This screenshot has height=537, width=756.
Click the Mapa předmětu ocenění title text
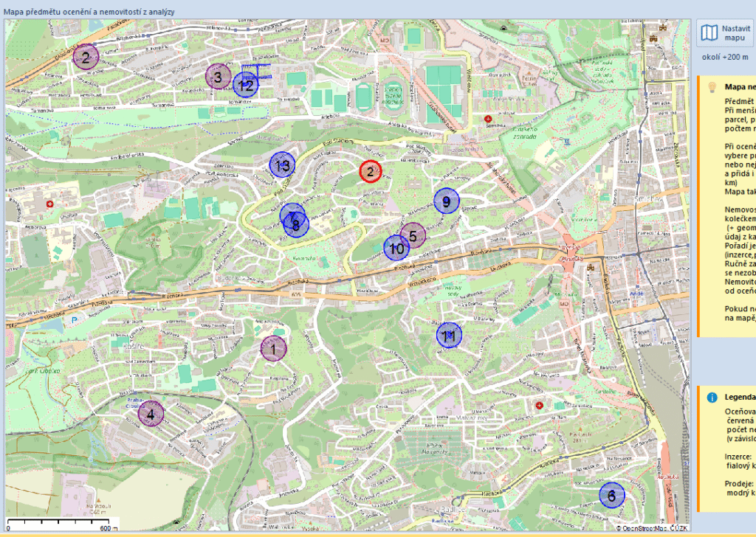89,12
